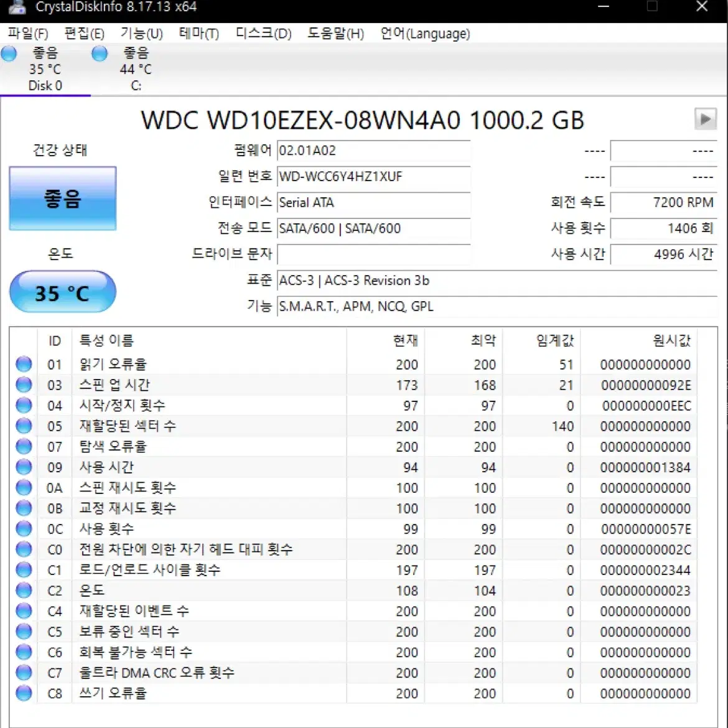Click the 특성 이름 column header

[209, 340]
